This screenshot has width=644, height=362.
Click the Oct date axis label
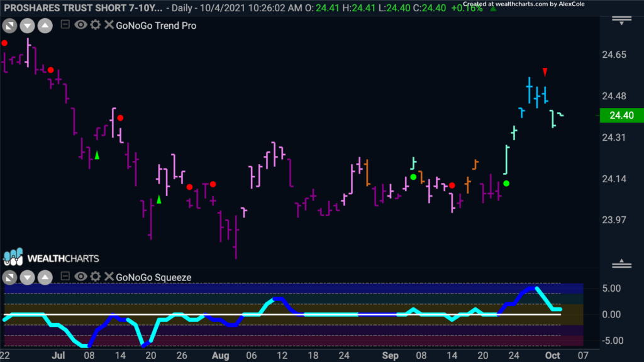coord(552,356)
